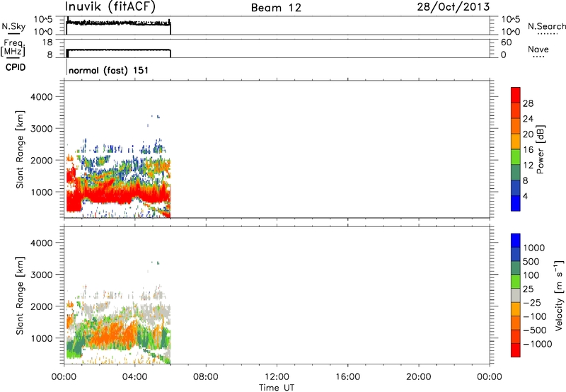This screenshot has height=392, width=566.
Task: Click the power colorbar red top segment
Action: click(x=516, y=96)
